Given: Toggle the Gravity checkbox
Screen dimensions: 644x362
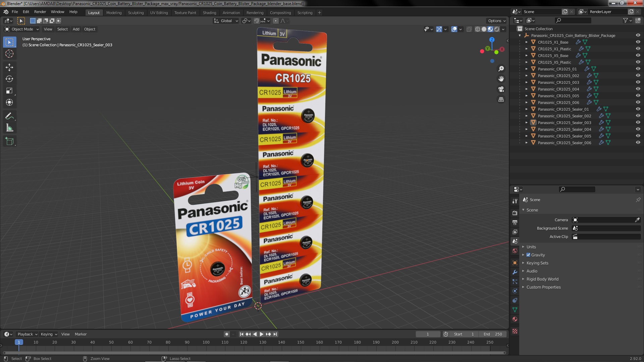Looking at the screenshot, I should click(x=528, y=255).
